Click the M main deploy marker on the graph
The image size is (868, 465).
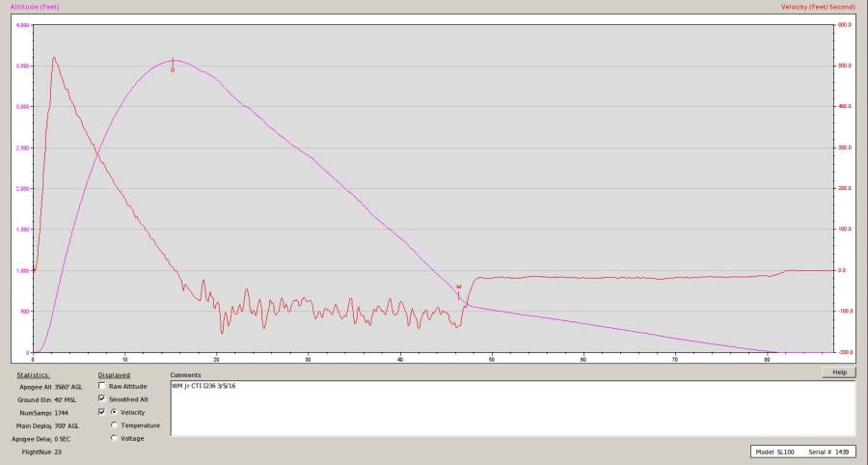pos(458,287)
